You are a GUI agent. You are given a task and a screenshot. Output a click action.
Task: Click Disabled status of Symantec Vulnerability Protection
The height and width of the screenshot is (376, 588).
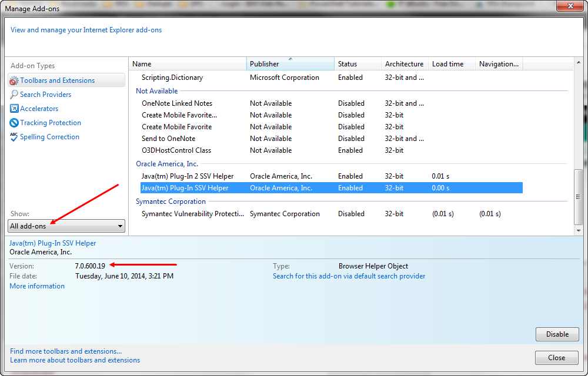tap(351, 214)
